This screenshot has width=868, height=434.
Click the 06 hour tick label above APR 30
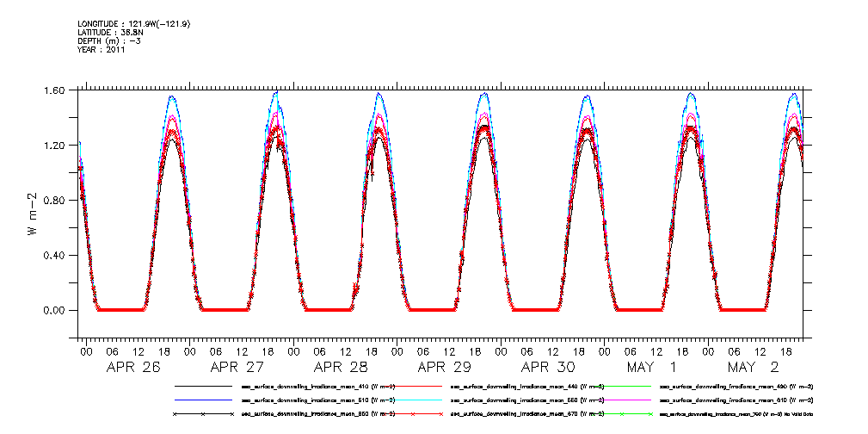(x=527, y=350)
